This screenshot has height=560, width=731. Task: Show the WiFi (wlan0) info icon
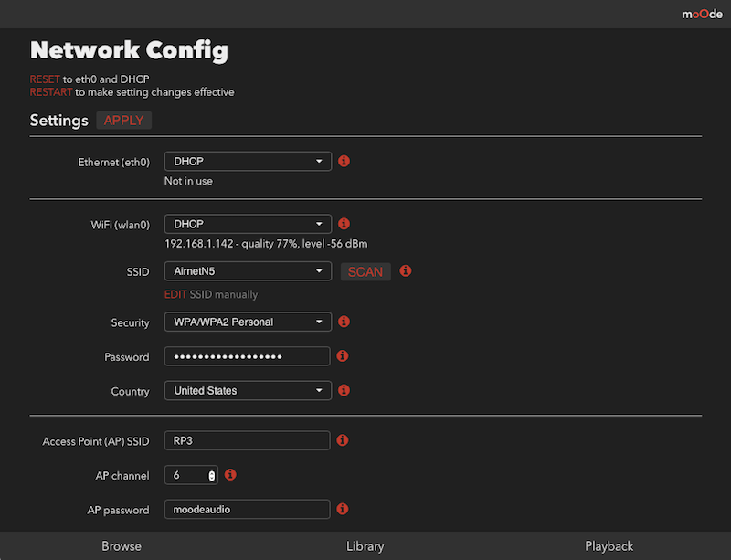pyautogui.click(x=344, y=224)
